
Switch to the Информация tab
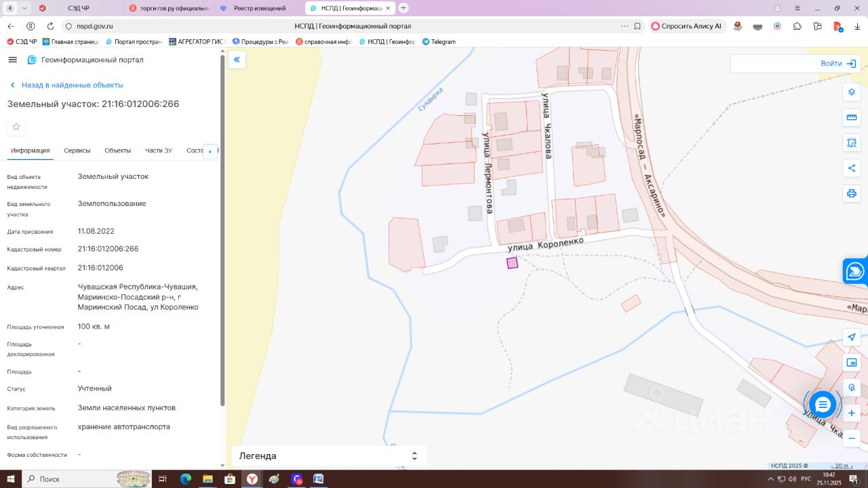coord(31,150)
